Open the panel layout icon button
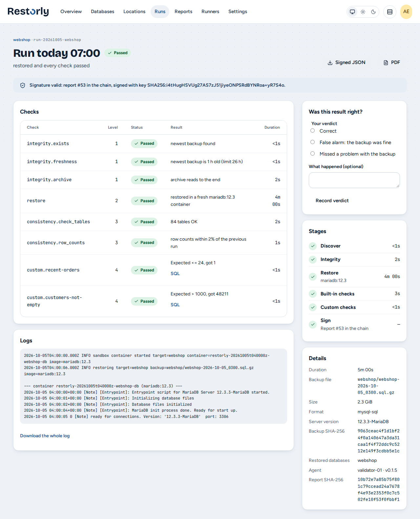Image resolution: width=420 pixels, height=519 pixels. [390, 12]
